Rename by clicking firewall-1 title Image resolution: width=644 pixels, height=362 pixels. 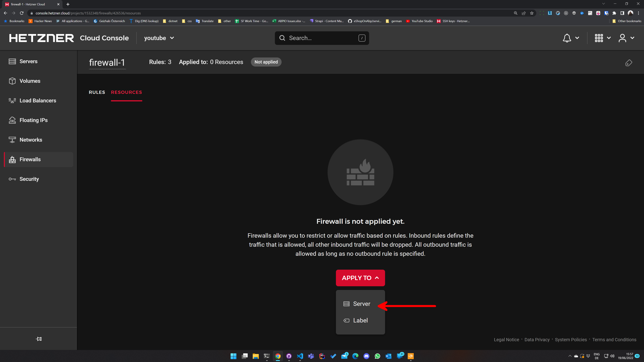click(x=107, y=63)
